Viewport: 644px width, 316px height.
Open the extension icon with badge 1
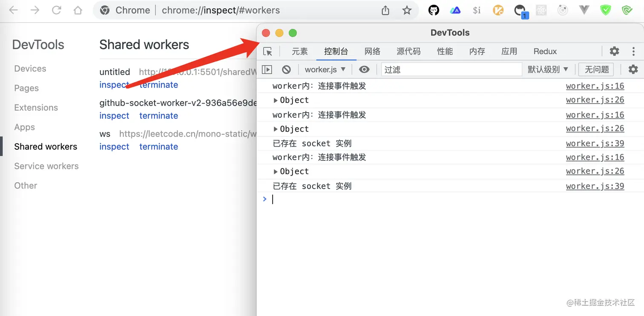click(520, 11)
